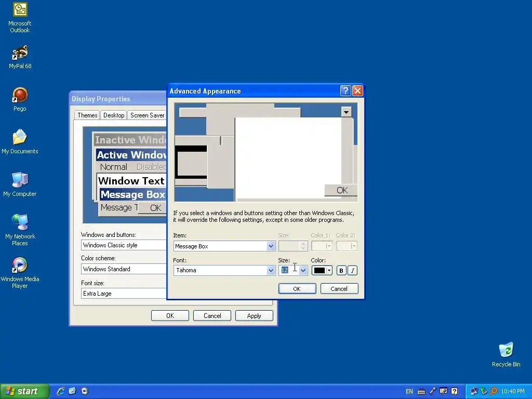Click the keyboard icon on language bar

[421, 392]
